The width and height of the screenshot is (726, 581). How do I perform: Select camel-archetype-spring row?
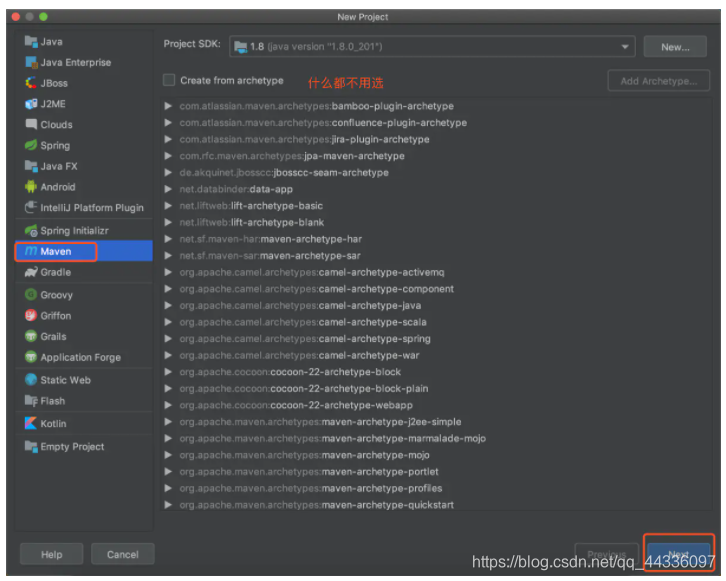[437, 339]
